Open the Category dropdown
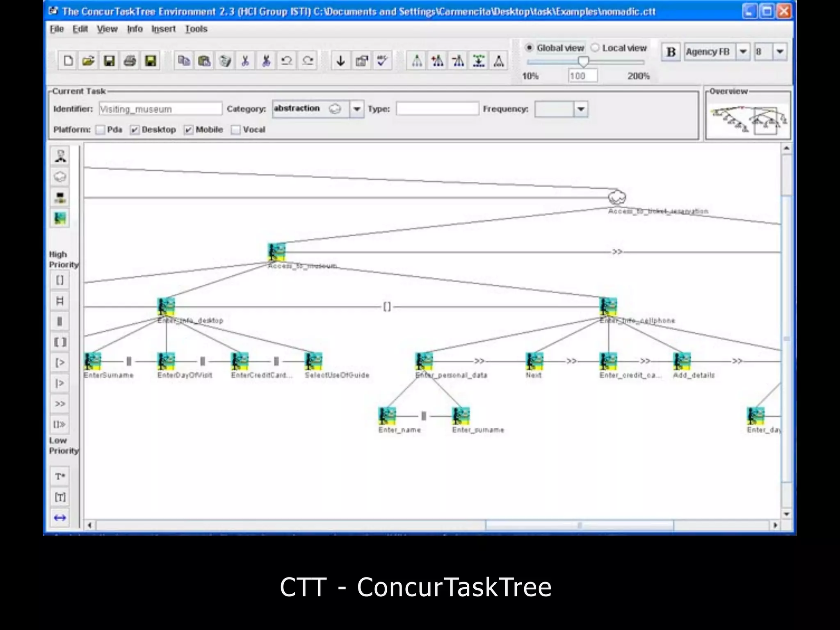The height and width of the screenshot is (630, 840). [357, 109]
